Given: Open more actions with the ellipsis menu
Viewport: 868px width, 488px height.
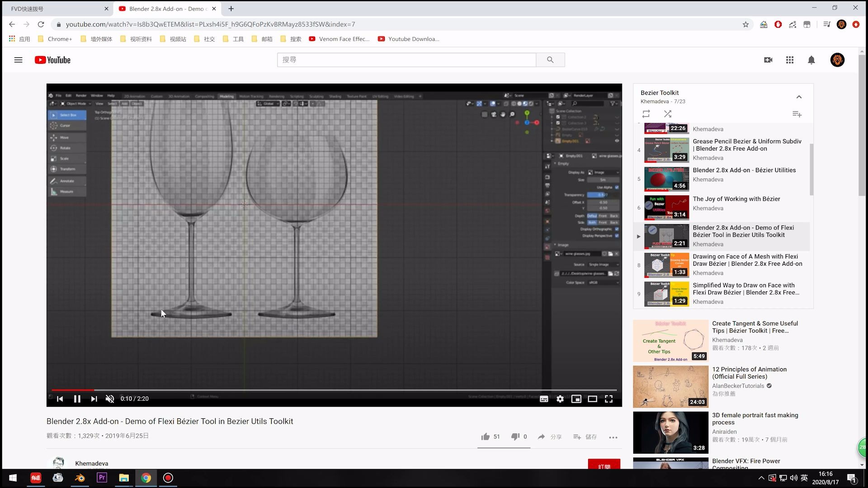Looking at the screenshot, I should pyautogui.click(x=613, y=437).
